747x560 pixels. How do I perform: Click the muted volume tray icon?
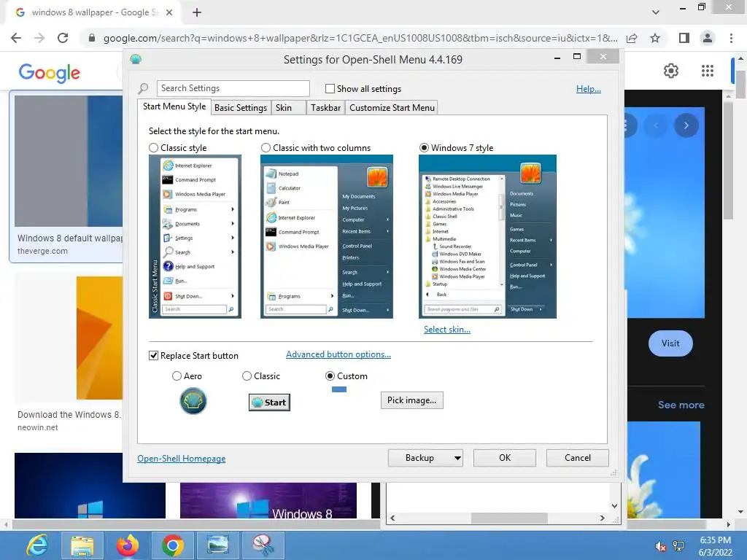pos(660,546)
